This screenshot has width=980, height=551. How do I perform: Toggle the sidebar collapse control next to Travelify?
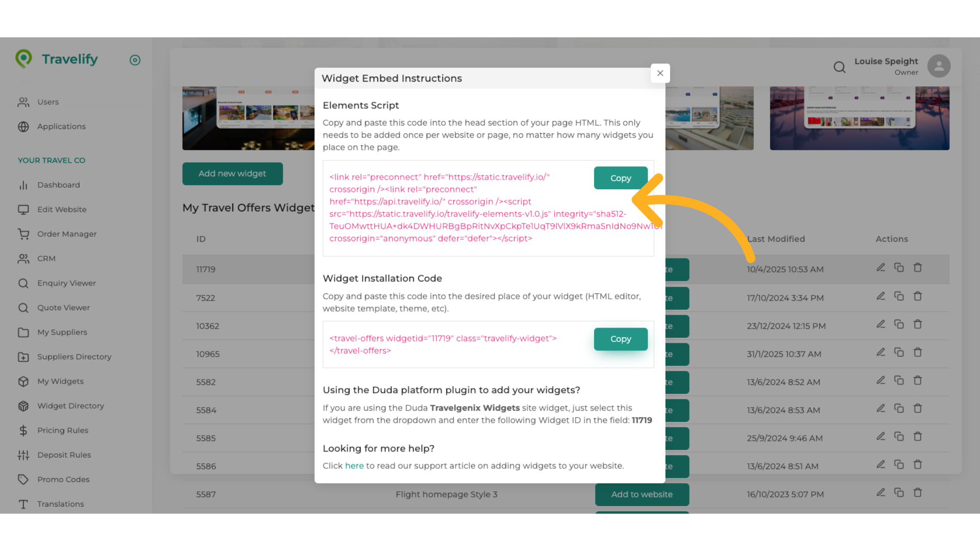point(135,60)
